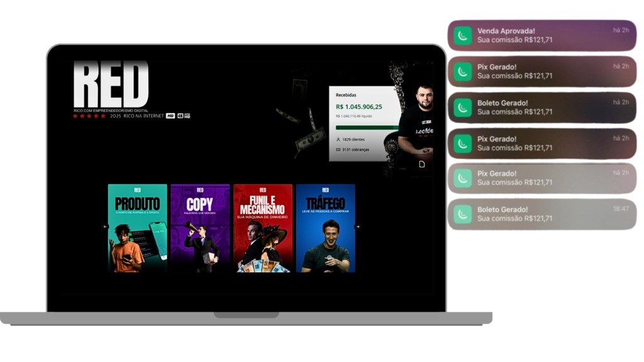Screen dimensions: 644x362
Task: Click the green app icon on Venda Aprovada notification
Action: [463, 35]
